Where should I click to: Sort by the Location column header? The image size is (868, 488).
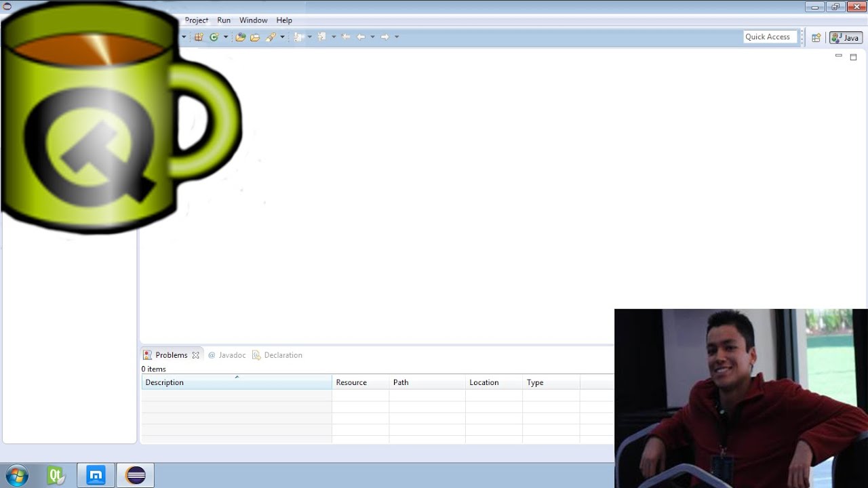(494, 382)
